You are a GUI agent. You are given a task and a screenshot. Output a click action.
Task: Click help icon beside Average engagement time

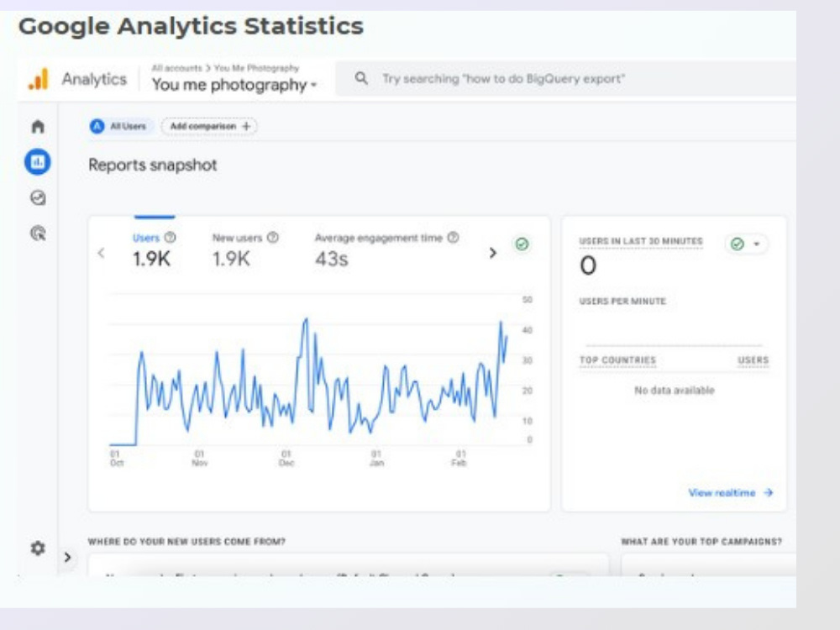click(454, 238)
